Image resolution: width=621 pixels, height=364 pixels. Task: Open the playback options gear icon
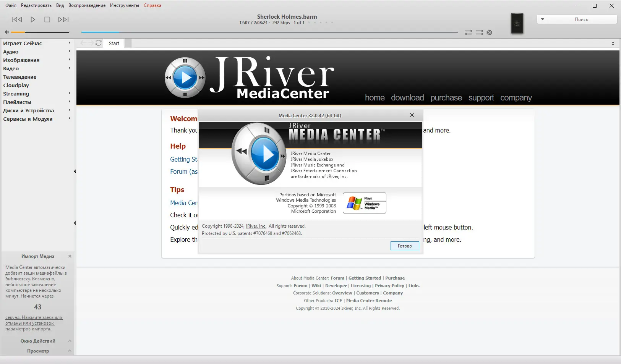tap(490, 32)
